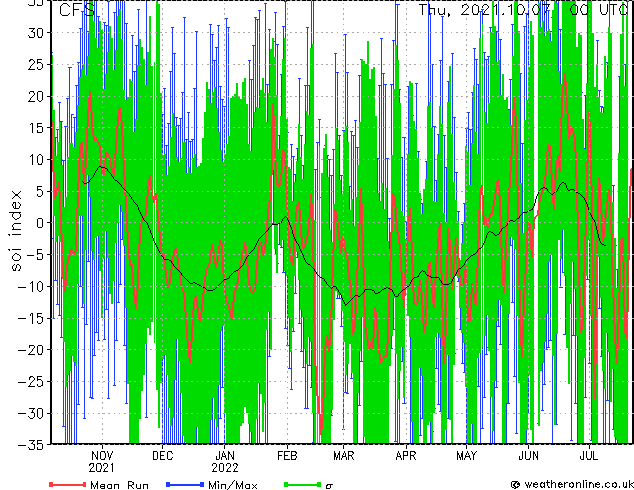
Task: Click the '25' y-axis tick value
Action: (36, 64)
